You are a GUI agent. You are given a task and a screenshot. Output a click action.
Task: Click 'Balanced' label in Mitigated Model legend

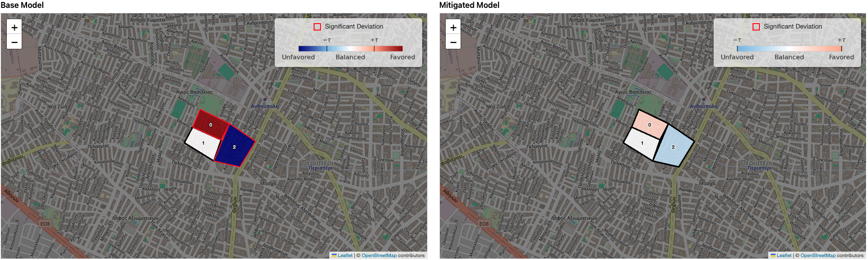click(x=789, y=57)
